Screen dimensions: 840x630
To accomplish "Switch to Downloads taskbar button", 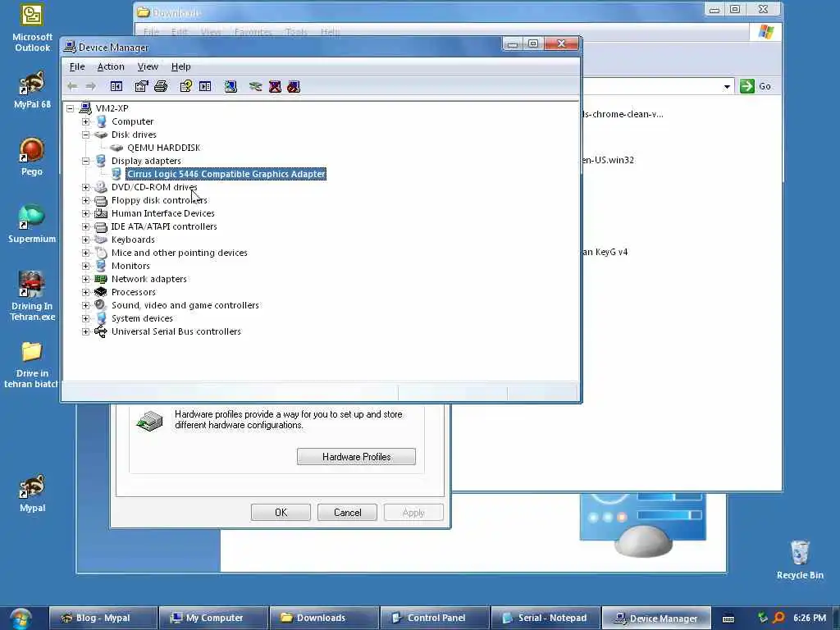I will (323, 618).
